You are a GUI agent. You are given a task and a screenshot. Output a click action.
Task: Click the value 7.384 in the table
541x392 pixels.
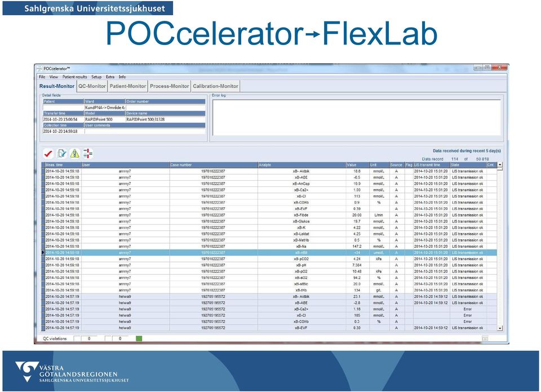click(357, 265)
